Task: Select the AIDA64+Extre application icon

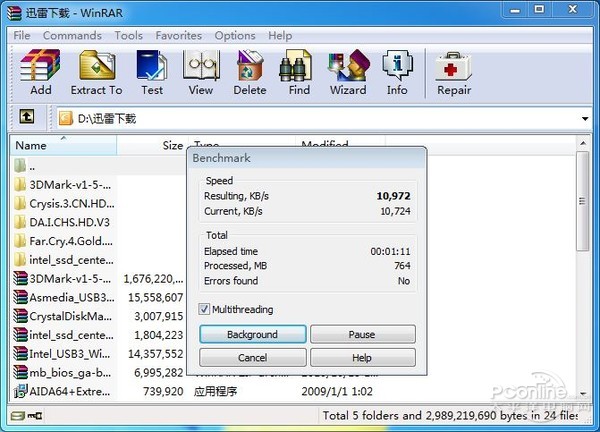Action: [20, 391]
